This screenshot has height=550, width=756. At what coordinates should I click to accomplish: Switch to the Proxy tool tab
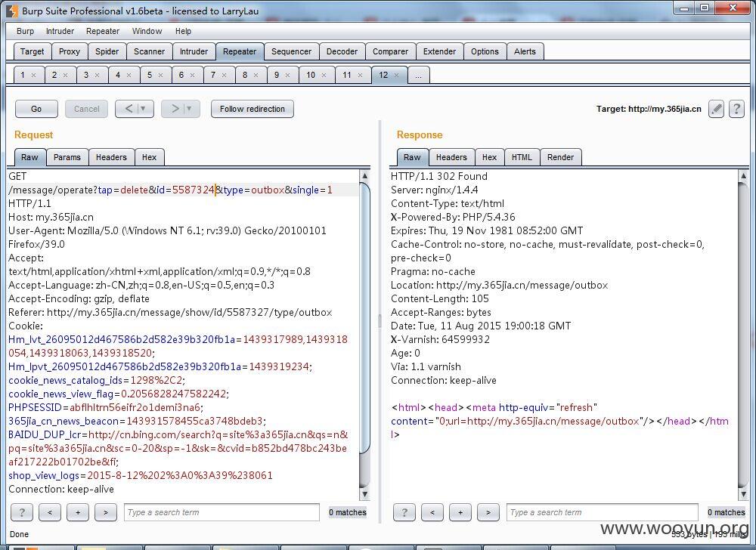(x=70, y=51)
